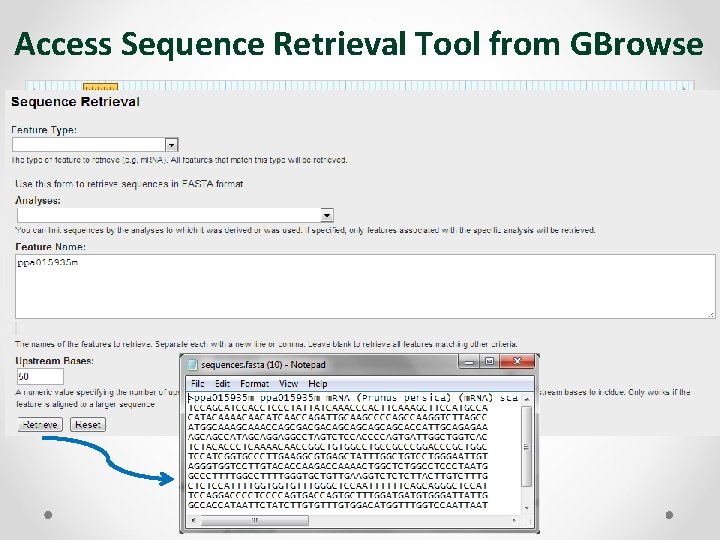
Task: Click the Sequence Retrieval heading
Action: (x=75, y=101)
